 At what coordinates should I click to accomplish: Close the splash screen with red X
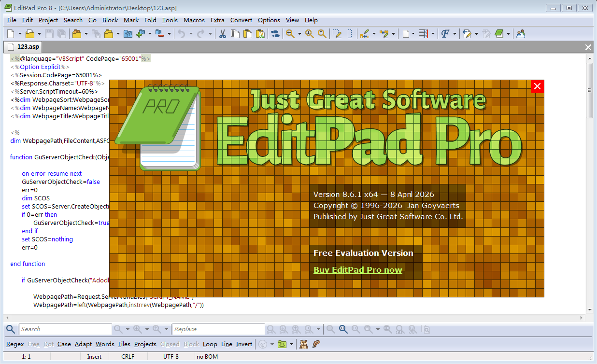click(x=537, y=86)
